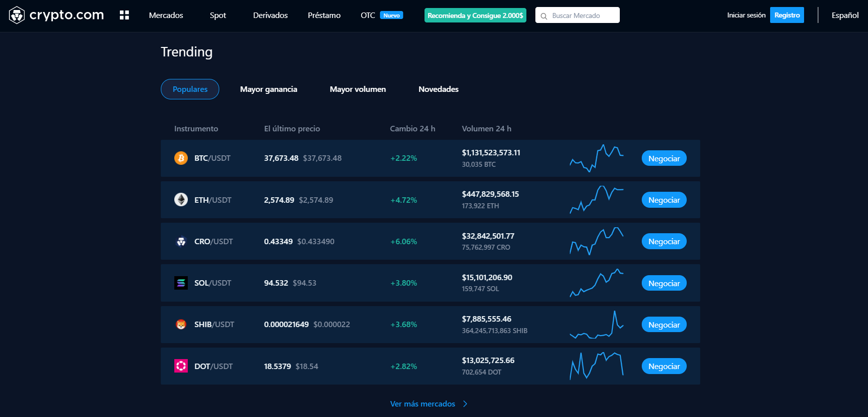The width and height of the screenshot is (868, 417).
Task: Switch to the Mayor volumen tab
Action: 358,89
